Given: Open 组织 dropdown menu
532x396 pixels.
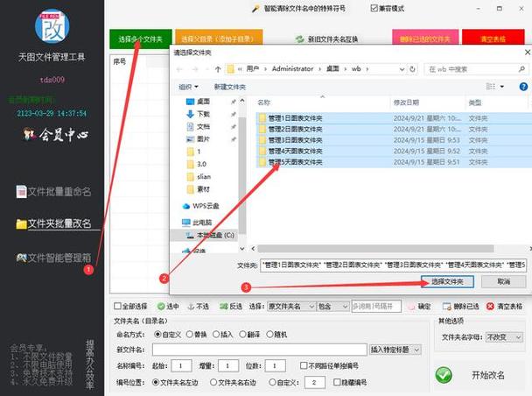Looking at the screenshot, I should click(x=188, y=87).
